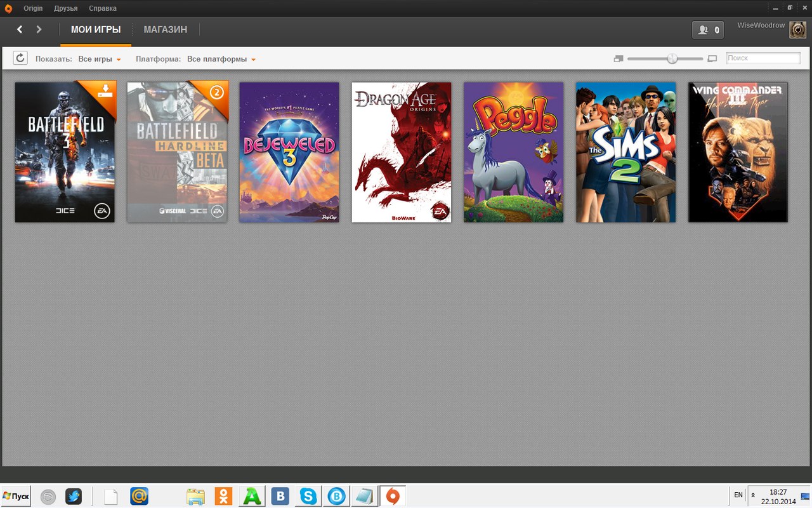Click the Origin taskbar icon
Image resolution: width=812 pixels, height=508 pixels.
coord(393,496)
